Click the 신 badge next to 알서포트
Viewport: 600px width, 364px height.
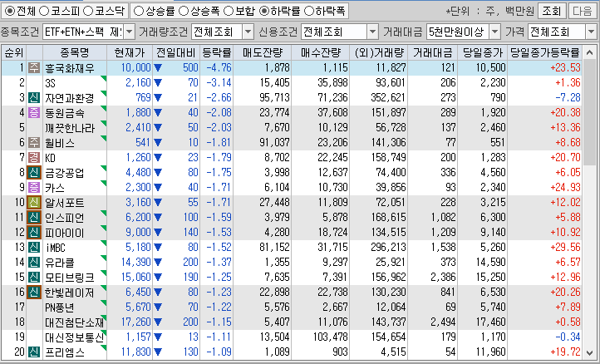coord(34,203)
